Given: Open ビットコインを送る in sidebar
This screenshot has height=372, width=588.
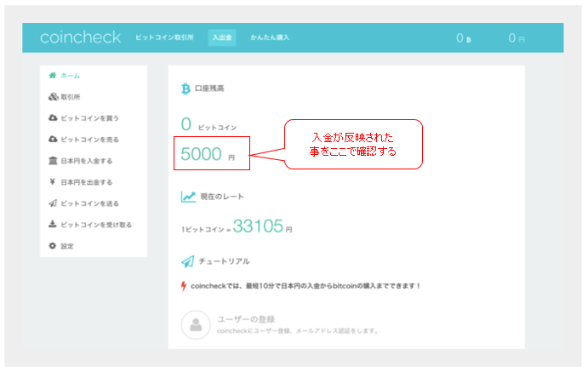Looking at the screenshot, I should coord(89,203).
